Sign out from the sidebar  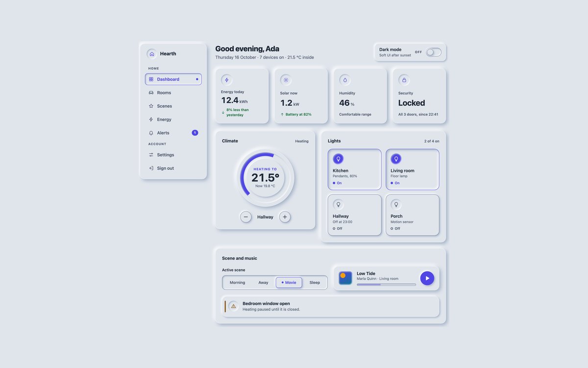(x=173, y=168)
